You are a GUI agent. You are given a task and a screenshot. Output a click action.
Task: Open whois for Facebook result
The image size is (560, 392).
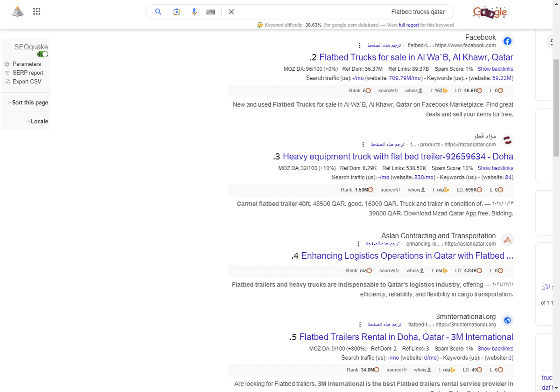[x=414, y=90]
